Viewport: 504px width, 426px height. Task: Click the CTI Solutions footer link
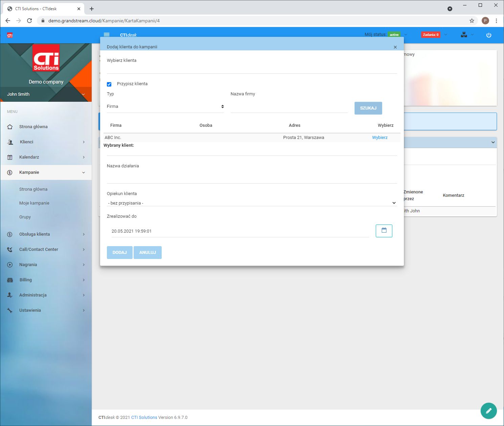[x=144, y=418]
